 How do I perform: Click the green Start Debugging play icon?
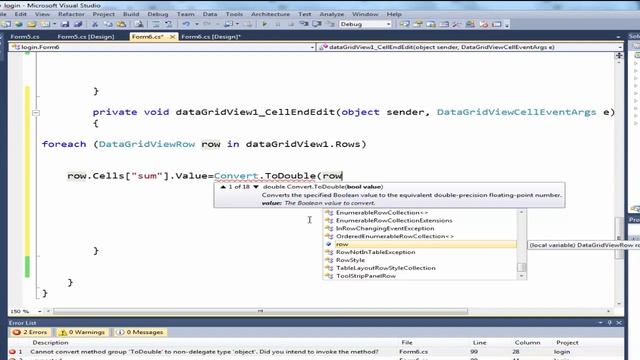(x=264, y=24)
